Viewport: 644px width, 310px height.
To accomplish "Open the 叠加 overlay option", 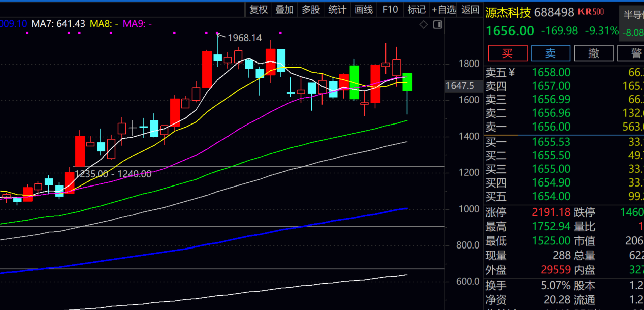I will pos(285,9).
